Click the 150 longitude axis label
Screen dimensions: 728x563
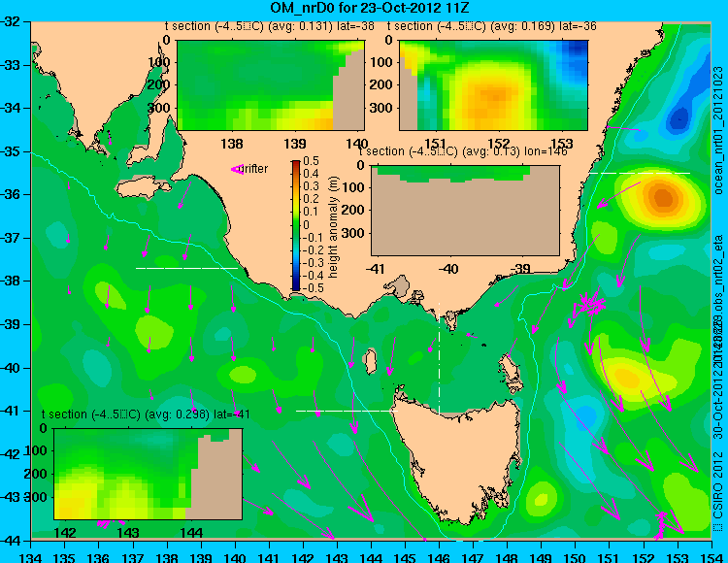[x=576, y=557]
